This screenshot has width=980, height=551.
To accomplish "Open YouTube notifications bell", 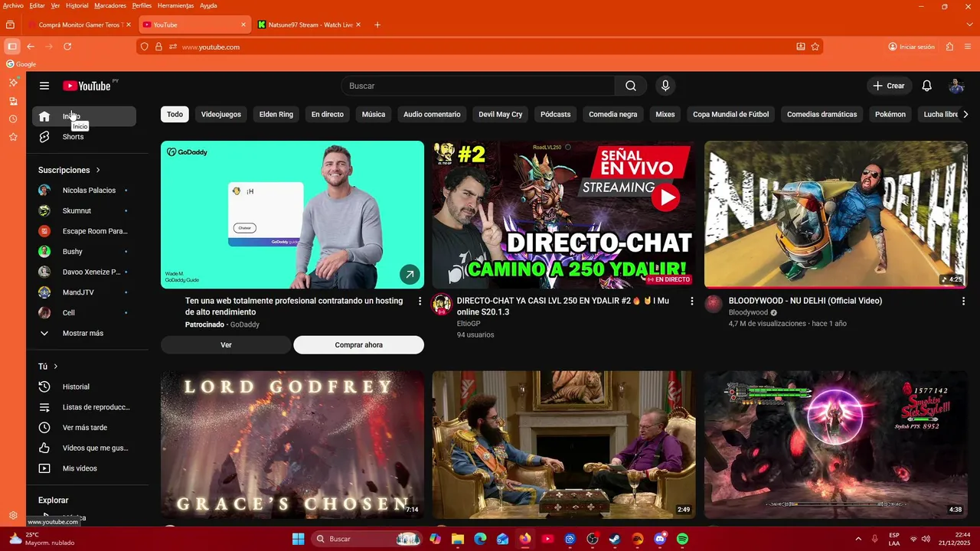I will tap(926, 86).
